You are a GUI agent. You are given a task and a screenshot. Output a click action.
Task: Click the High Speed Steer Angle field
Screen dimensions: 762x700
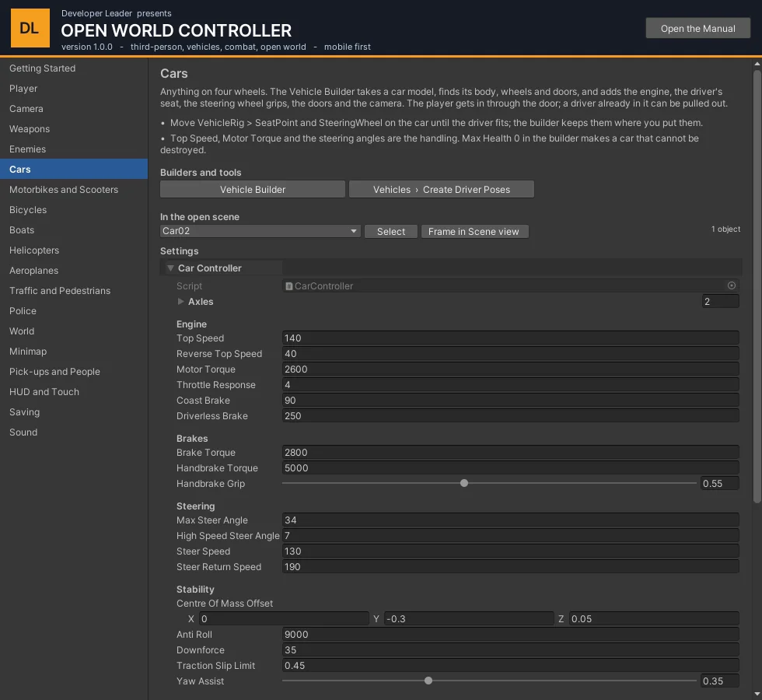(510, 535)
